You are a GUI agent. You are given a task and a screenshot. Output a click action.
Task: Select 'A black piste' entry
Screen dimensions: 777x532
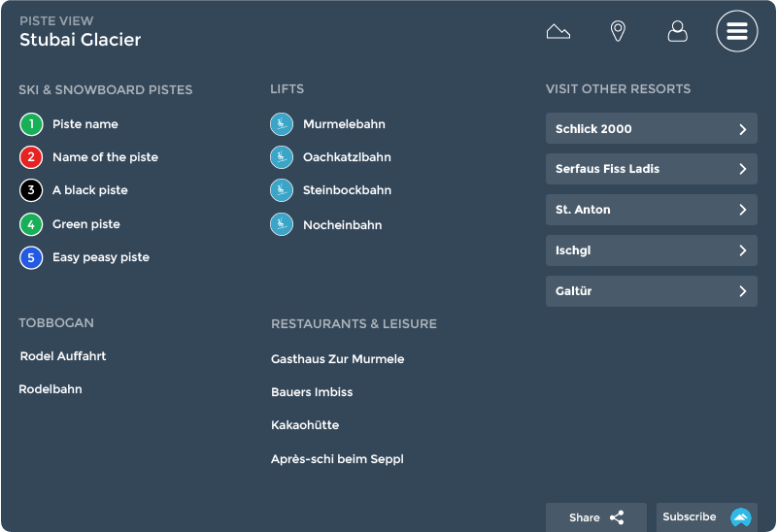tap(90, 190)
